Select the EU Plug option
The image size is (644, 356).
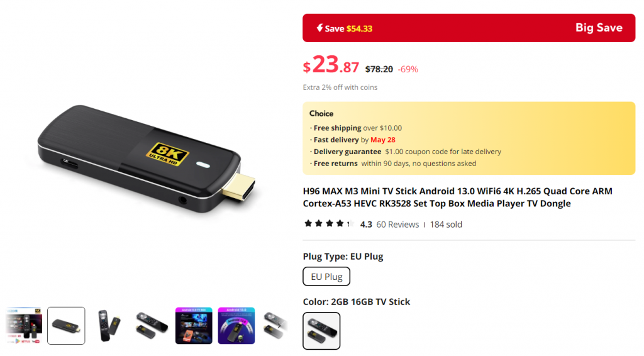(326, 276)
